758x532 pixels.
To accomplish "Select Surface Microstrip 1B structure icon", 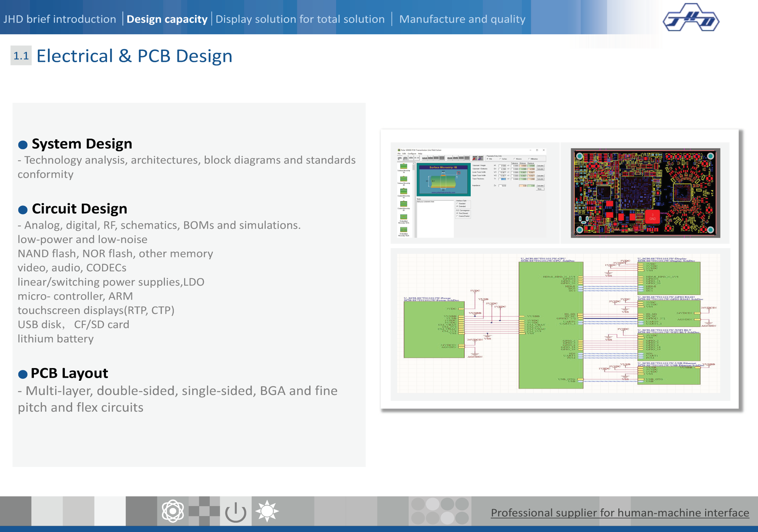I will pyautogui.click(x=404, y=167).
